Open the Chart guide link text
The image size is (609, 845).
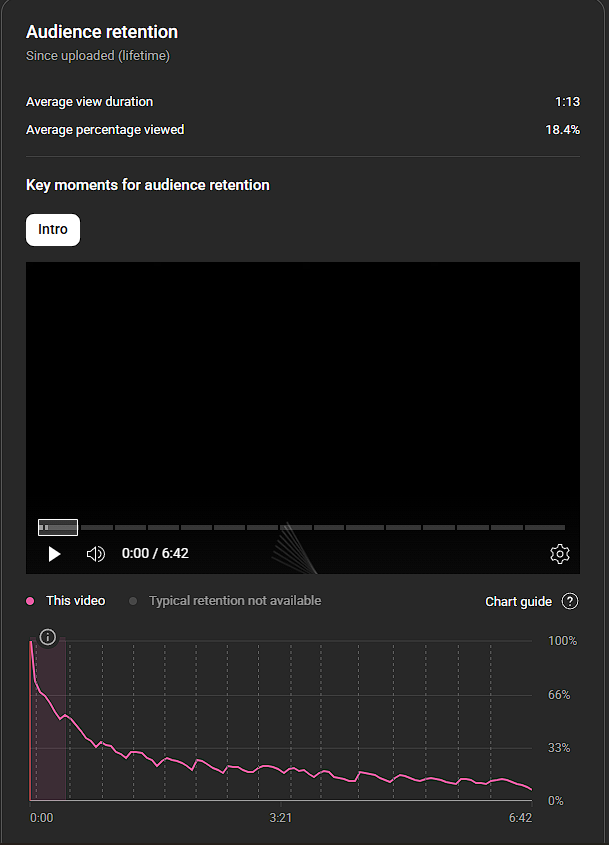[x=518, y=601]
